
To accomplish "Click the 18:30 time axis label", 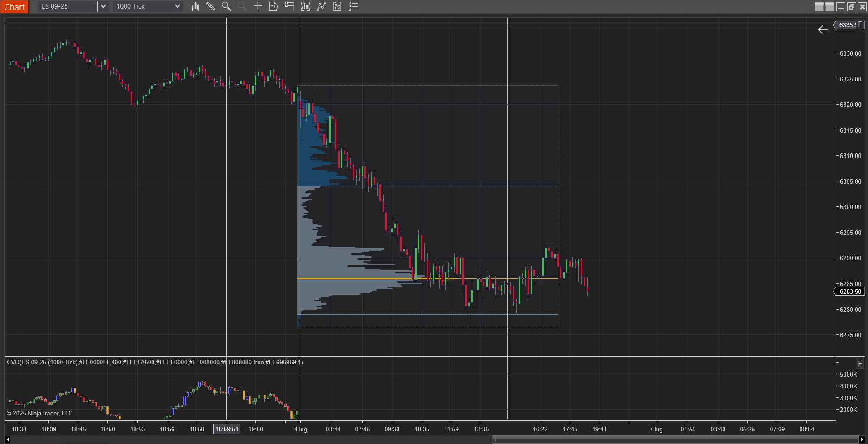I will (19, 429).
